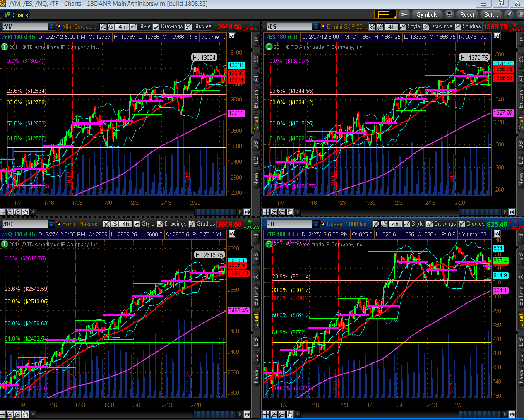Open the Style menu on /YM chart
The width and height of the screenshot is (524, 420).
(140, 26)
